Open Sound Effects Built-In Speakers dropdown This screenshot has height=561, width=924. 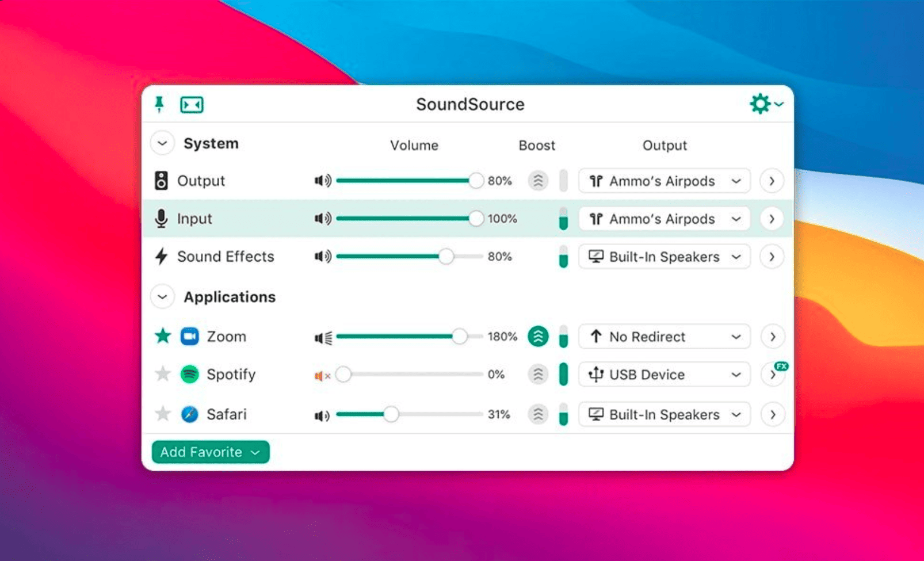click(665, 257)
